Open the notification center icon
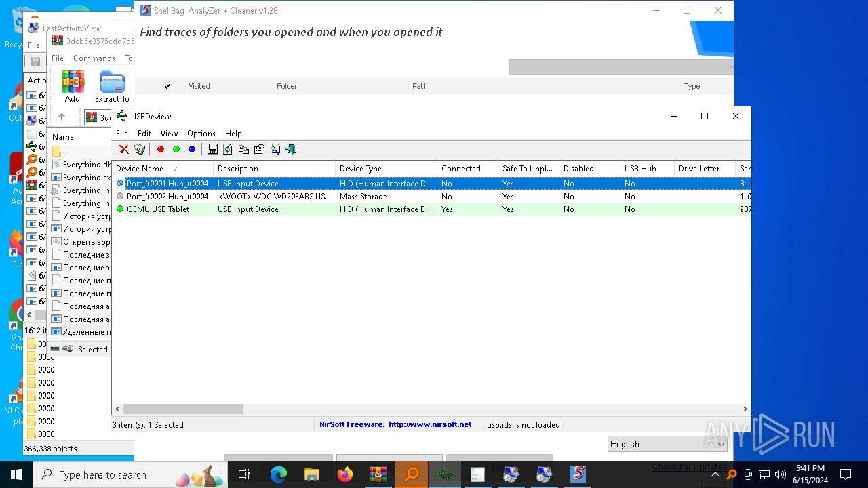Screen dimensions: 868x488 pyautogui.click(x=846, y=474)
